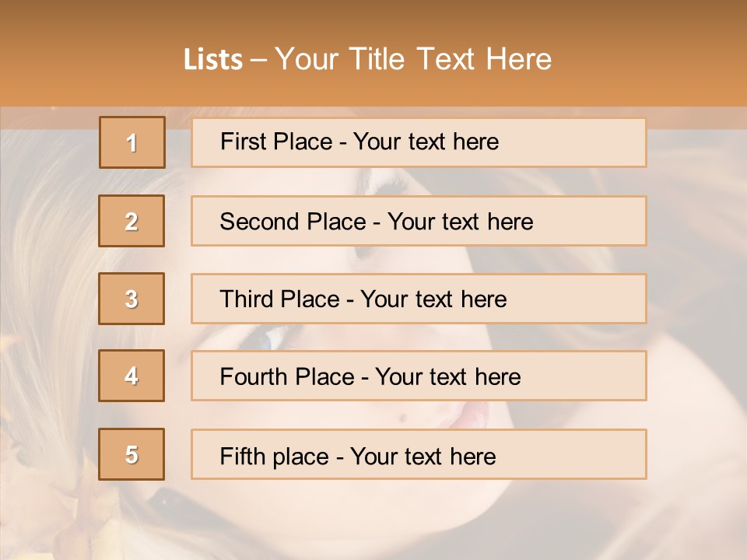The height and width of the screenshot is (560, 747).
Task: Click the number 5 box
Action: click(132, 454)
